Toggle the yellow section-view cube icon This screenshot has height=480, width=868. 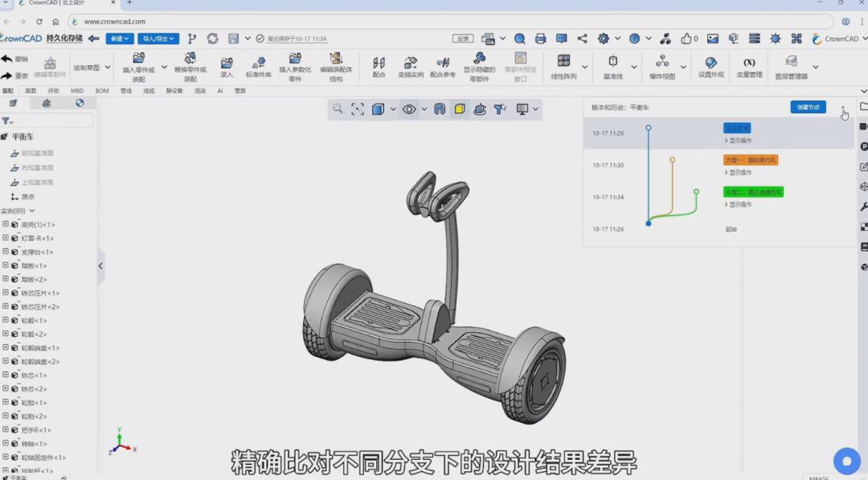pos(460,109)
